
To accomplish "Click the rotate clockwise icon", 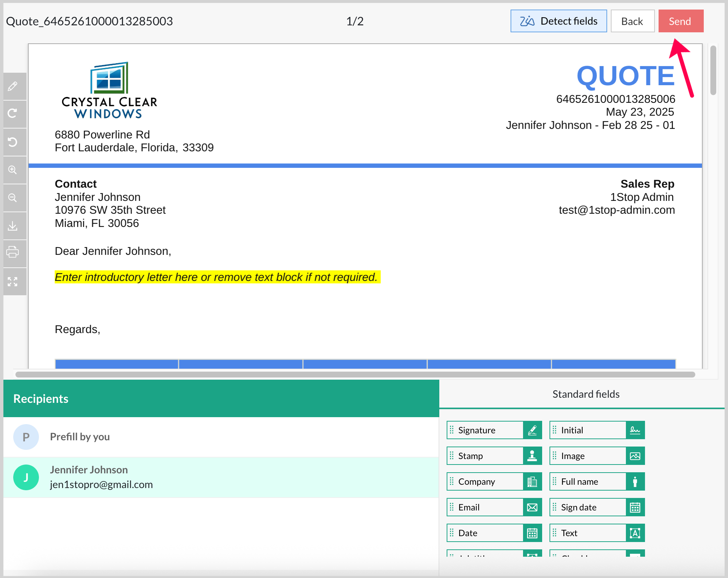I will pyautogui.click(x=13, y=113).
